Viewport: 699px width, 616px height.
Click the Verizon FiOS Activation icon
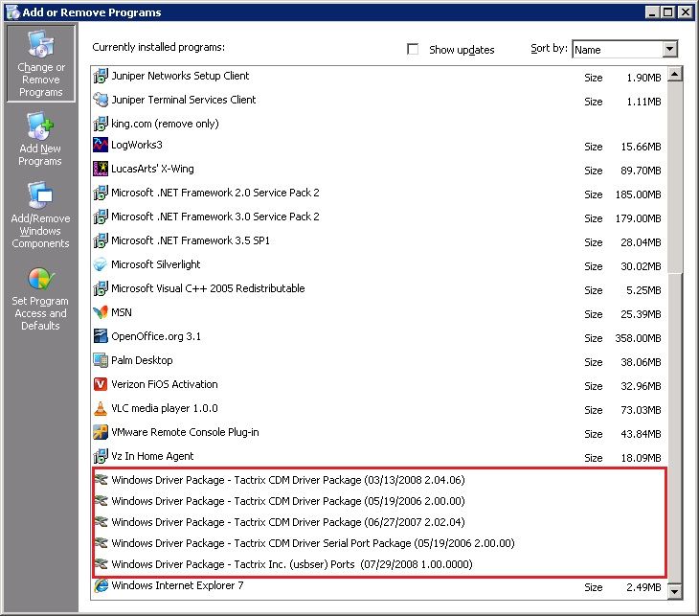[x=101, y=384]
